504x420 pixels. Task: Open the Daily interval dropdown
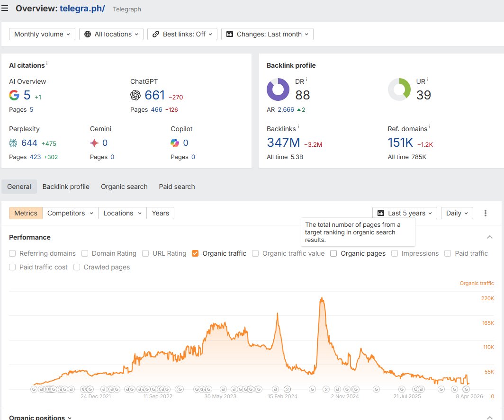coord(457,213)
